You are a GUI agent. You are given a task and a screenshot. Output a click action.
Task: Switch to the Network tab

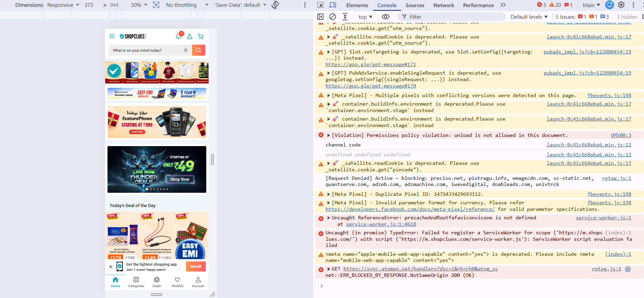point(444,5)
